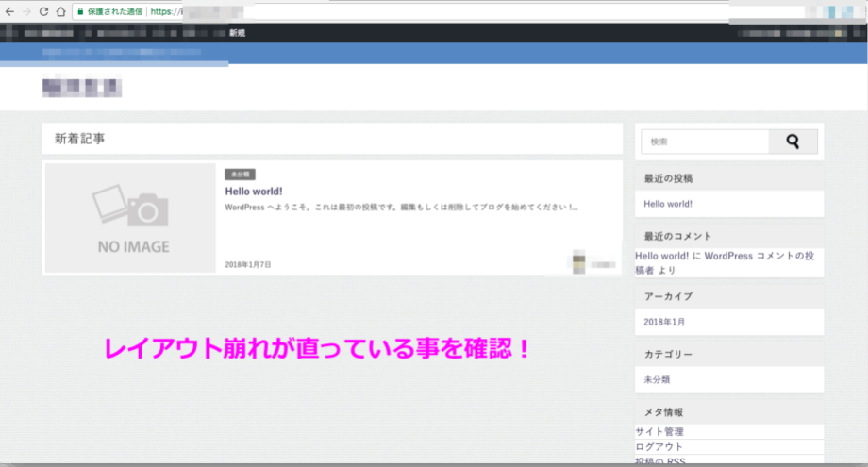Open Hello world! under 最近の投稿
This screenshot has height=467, width=868.
point(668,204)
